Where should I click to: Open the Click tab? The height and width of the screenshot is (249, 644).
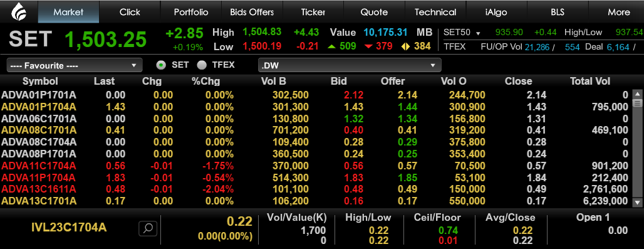(130, 12)
